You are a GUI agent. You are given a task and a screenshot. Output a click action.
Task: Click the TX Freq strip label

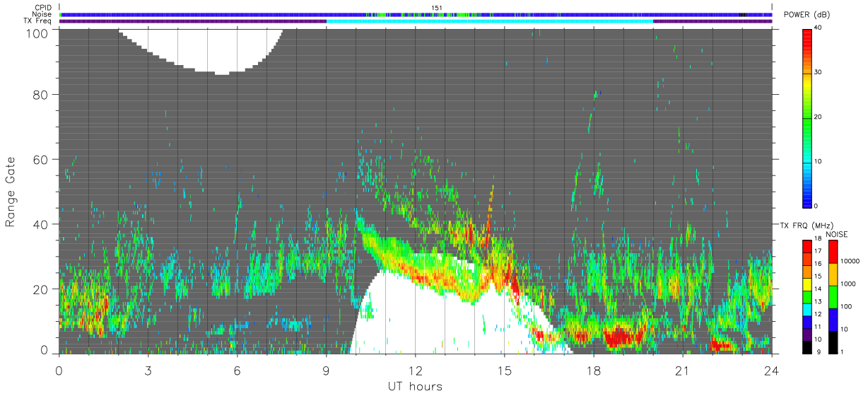pos(38,21)
